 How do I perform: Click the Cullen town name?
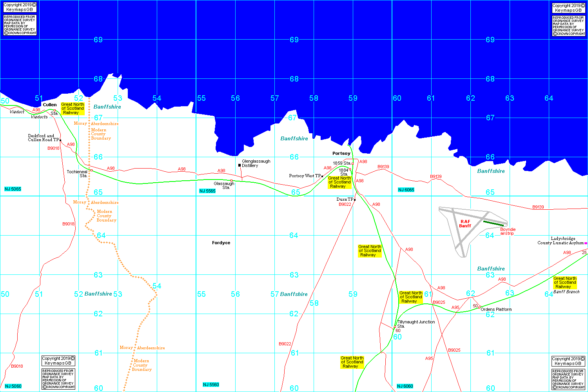50,105
